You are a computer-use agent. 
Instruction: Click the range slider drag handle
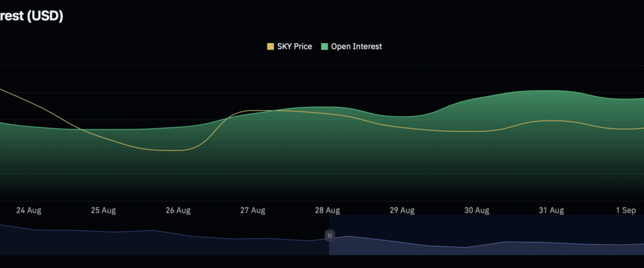click(x=330, y=235)
